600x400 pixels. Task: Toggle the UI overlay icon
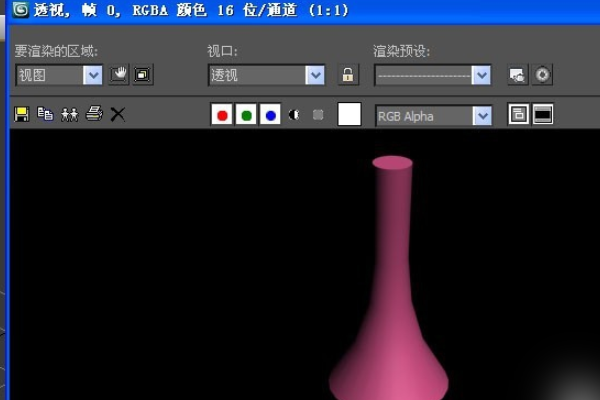coord(518,114)
